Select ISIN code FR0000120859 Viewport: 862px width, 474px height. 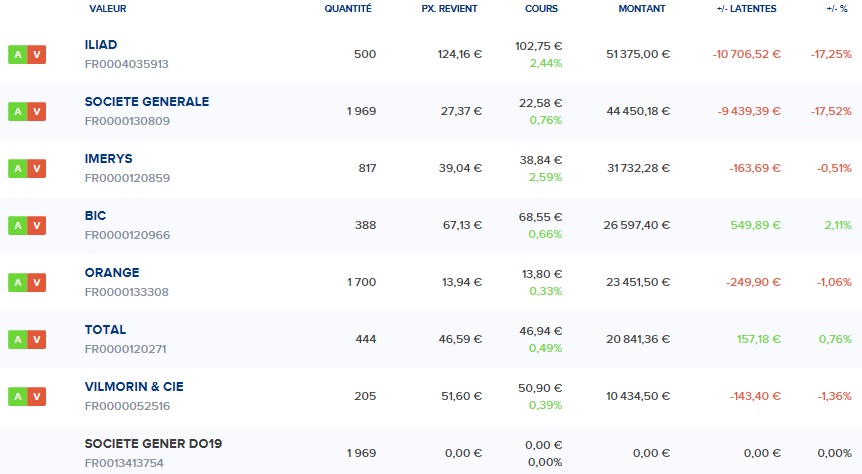tap(127, 178)
